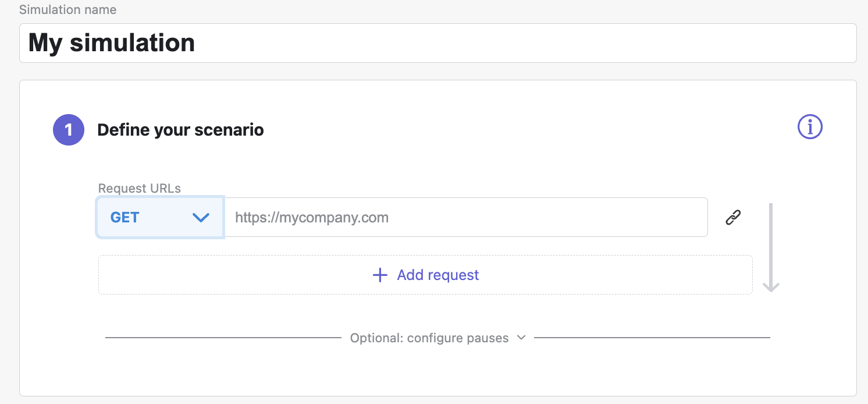The height and width of the screenshot is (404, 868).
Task: Open the GET HTTP method dropdown
Action: tap(160, 218)
